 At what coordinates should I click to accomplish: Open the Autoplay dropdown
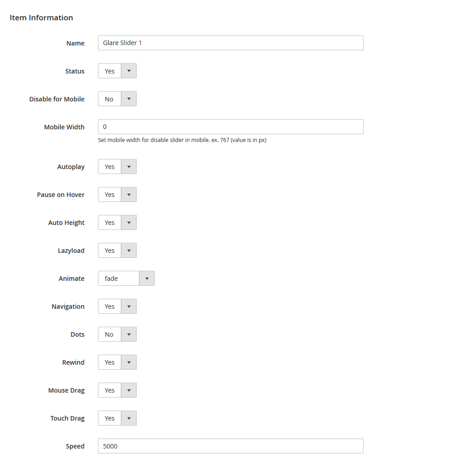pos(117,167)
